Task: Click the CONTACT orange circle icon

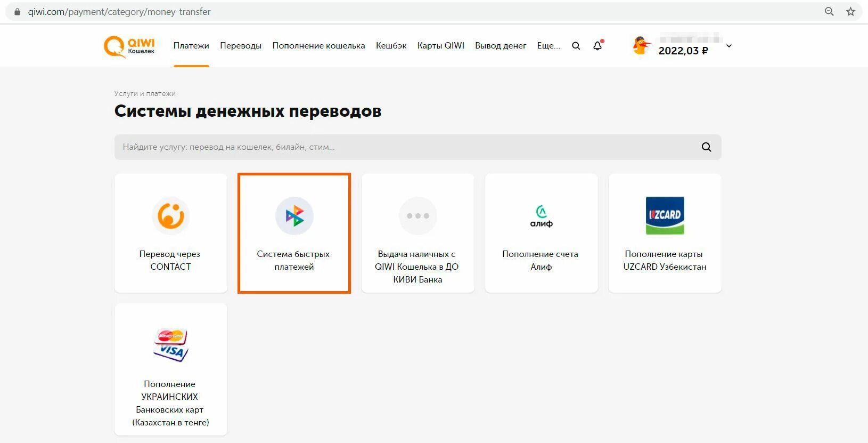Action: point(170,216)
